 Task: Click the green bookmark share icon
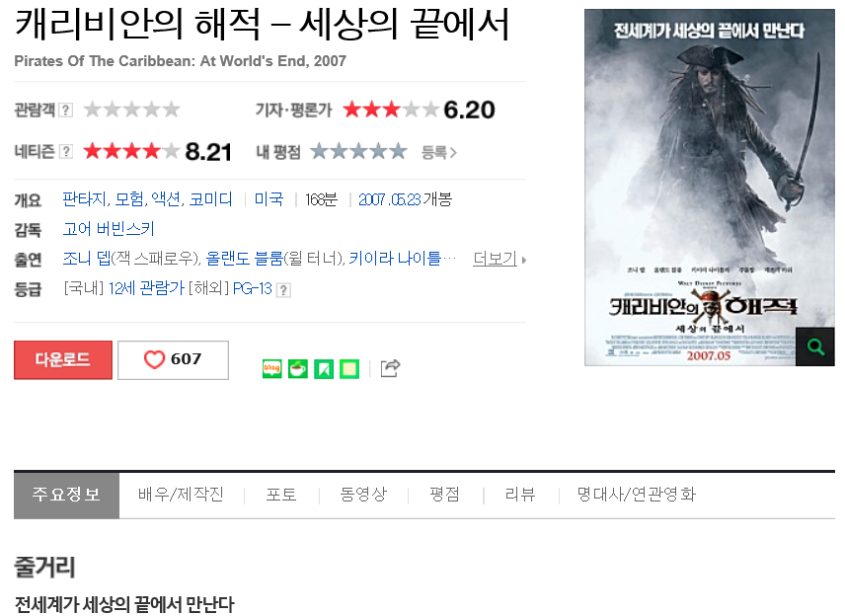[324, 369]
